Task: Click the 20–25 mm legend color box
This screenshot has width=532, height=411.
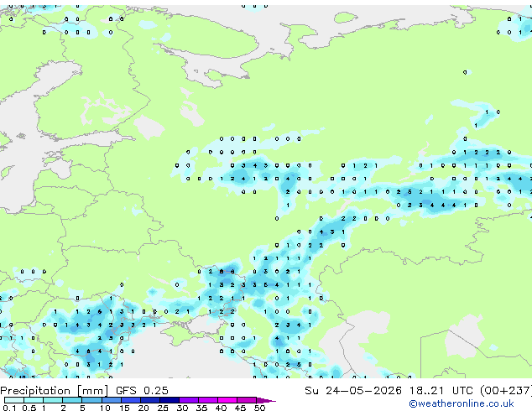Action: 149,400
